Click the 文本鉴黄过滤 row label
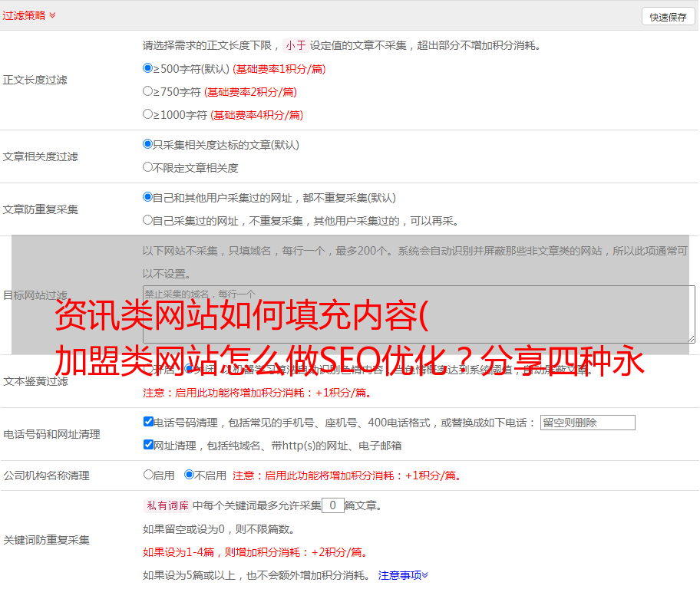This screenshot has height=589, width=700. tap(36, 381)
